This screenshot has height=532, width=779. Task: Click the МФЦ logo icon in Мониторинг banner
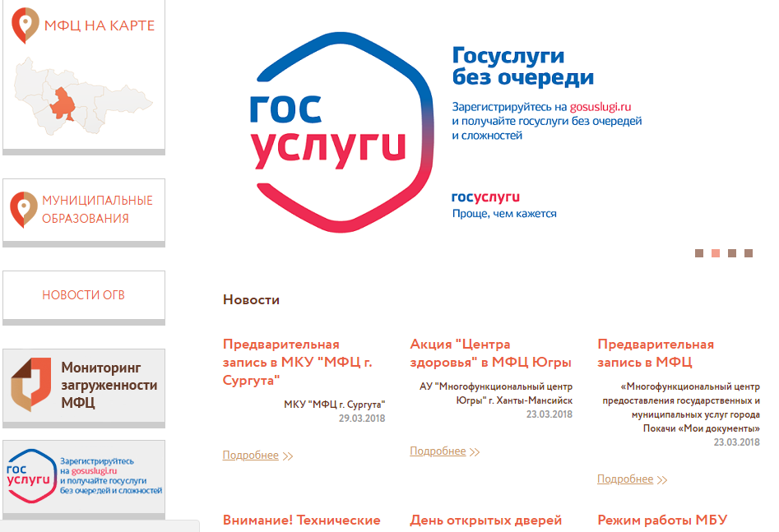[x=30, y=384]
